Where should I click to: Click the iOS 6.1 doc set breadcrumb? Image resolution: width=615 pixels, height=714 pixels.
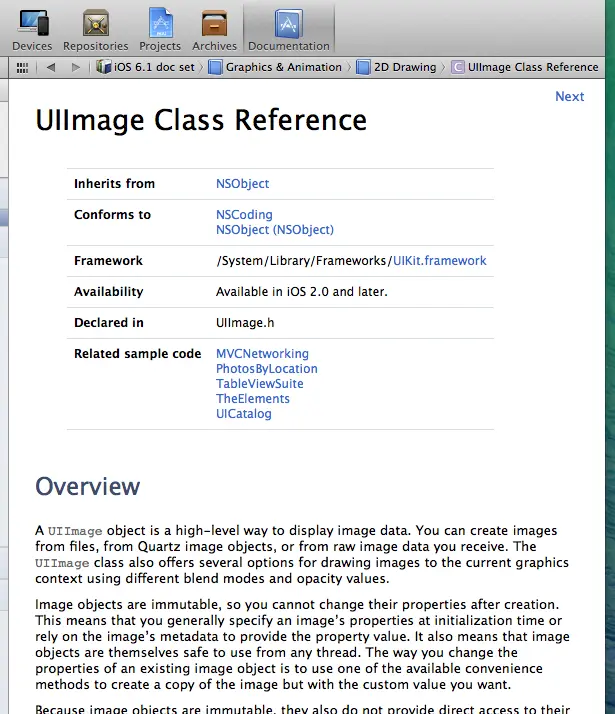point(145,67)
